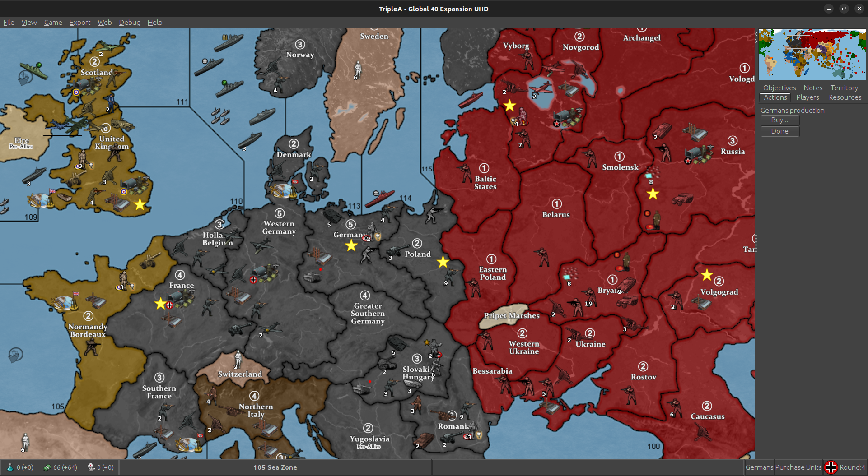This screenshot has height=476, width=868.
Task: Click the Norway territory label
Action: [x=300, y=55]
